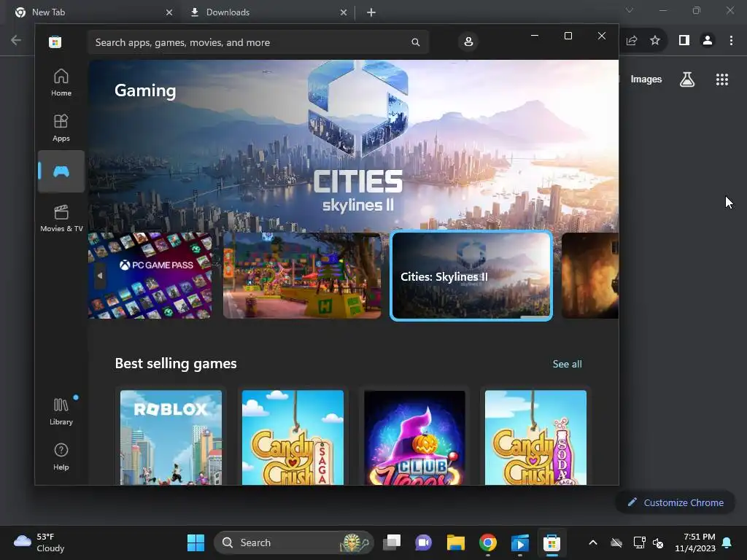
Task: Open the Roblox game card
Action: pos(171,437)
